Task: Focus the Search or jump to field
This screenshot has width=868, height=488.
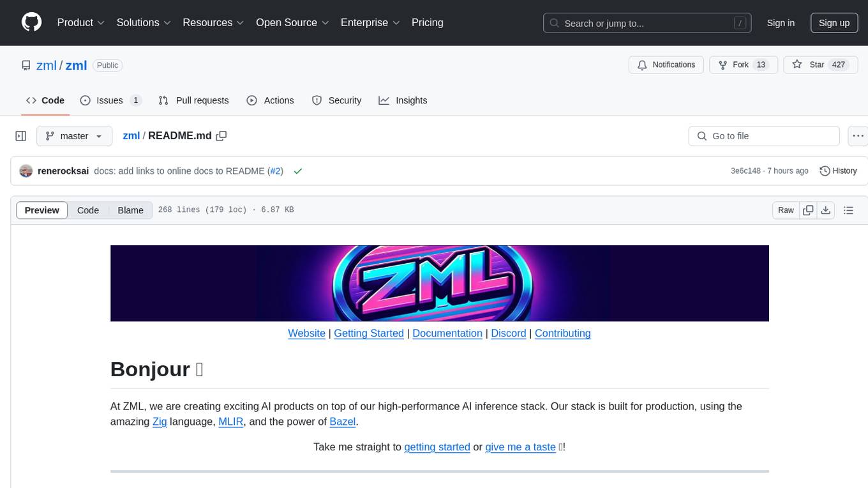Action: point(648,23)
